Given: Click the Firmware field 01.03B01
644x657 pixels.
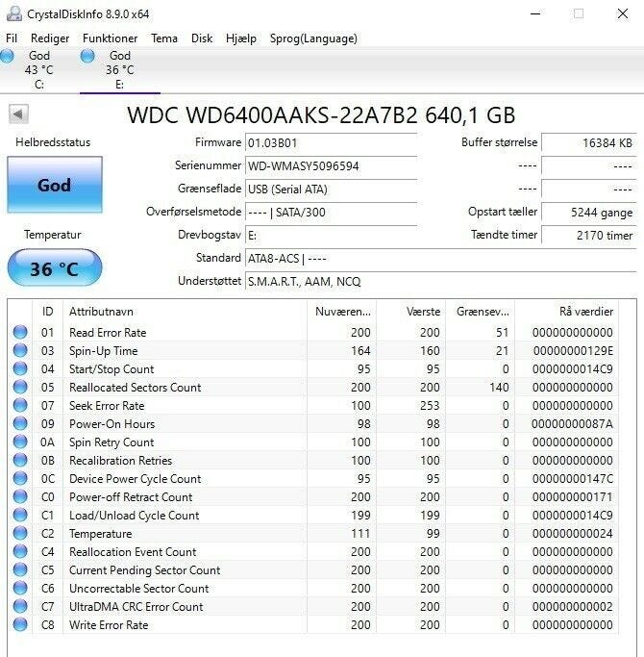Looking at the screenshot, I should coord(331,143).
